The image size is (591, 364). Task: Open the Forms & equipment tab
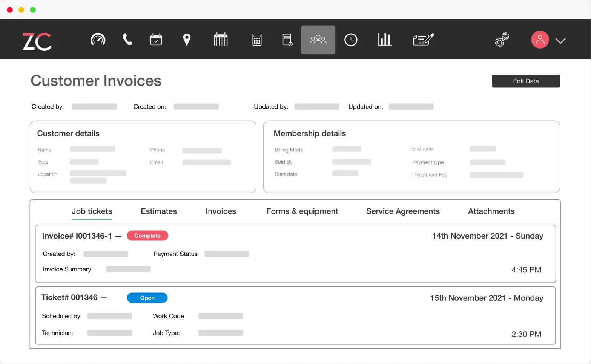302,211
